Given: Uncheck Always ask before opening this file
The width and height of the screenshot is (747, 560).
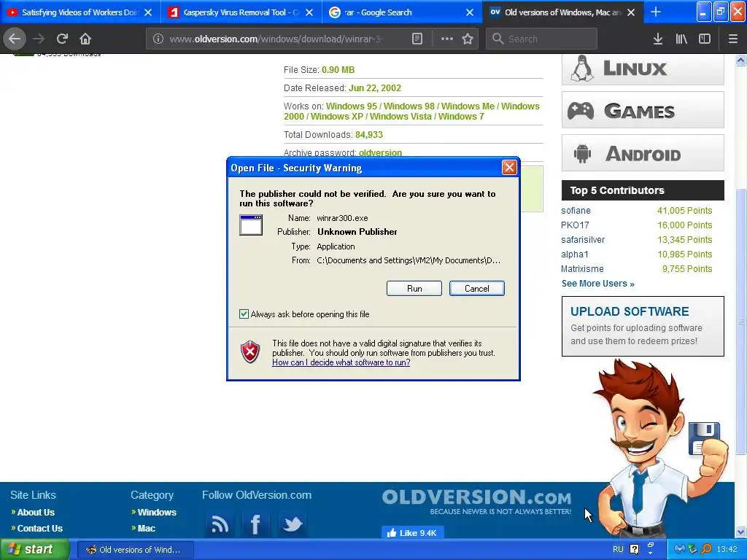Looking at the screenshot, I should [x=244, y=314].
